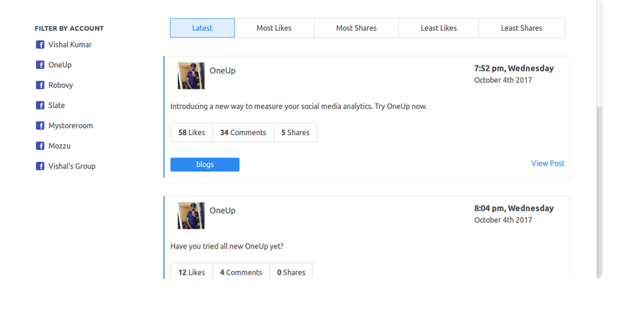Viewport: 644px width, 326px height.
Task: Filter by Vishal Kumar account
Action: coord(70,45)
